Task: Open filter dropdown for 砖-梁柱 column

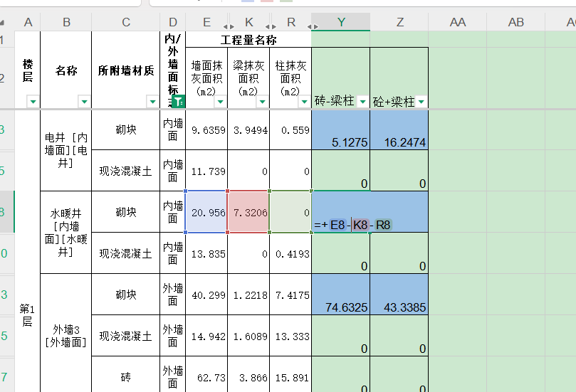Action: coord(362,101)
